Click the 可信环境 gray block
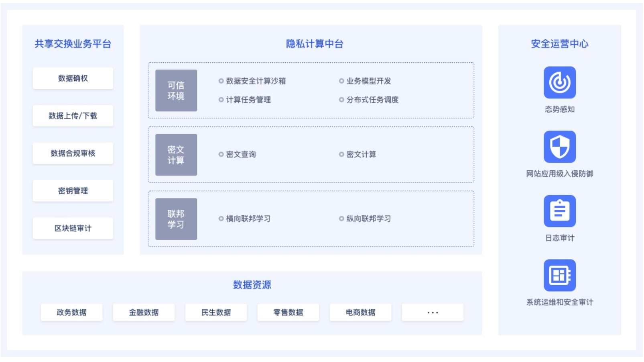644x362 pixels. pos(176,90)
